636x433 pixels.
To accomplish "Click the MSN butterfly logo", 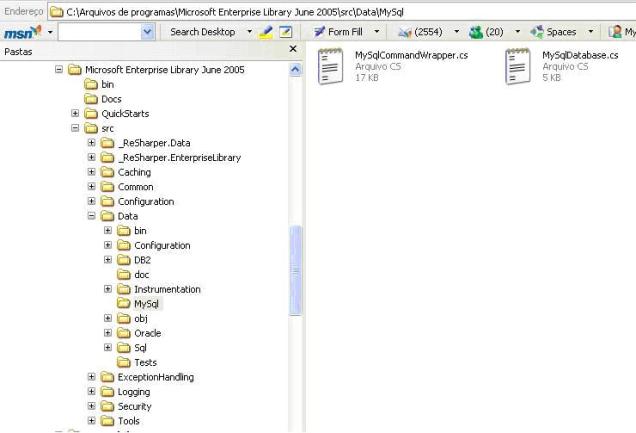I will [23, 32].
